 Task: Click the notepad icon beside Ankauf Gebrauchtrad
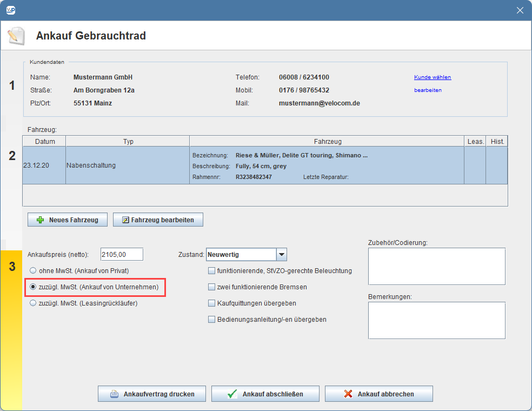click(16, 36)
